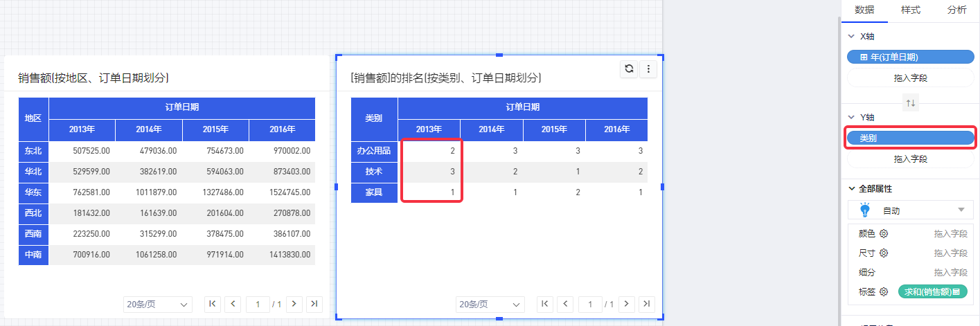Click previous page arrow in ranking table
The height and width of the screenshot is (326, 980).
(x=566, y=304)
